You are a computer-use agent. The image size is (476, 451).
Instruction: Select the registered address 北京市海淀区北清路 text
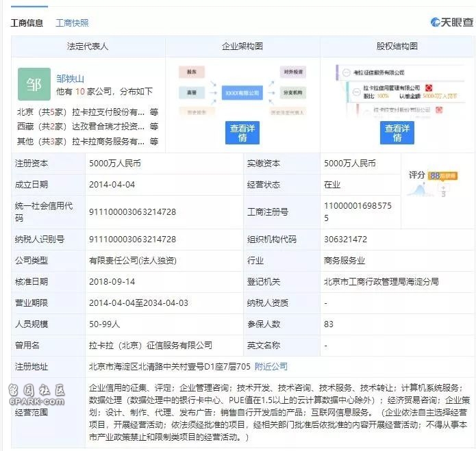pyautogui.click(x=169, y=367)
